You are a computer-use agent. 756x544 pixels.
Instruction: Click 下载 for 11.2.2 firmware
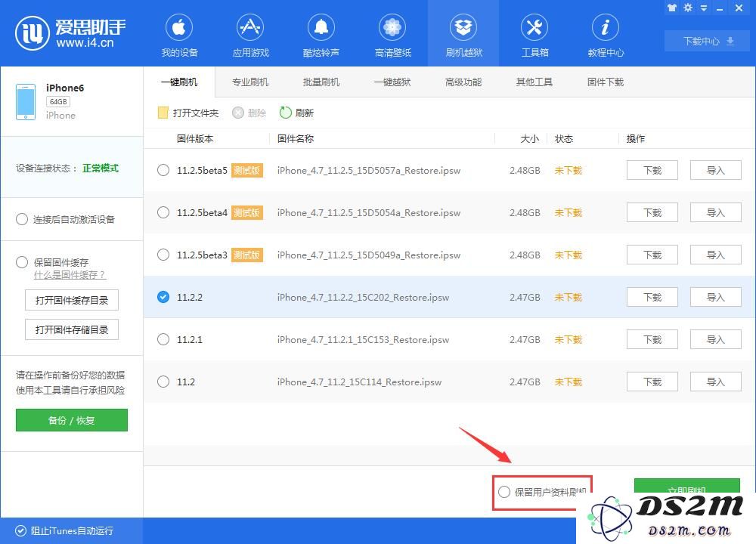[x=652, y=297]
